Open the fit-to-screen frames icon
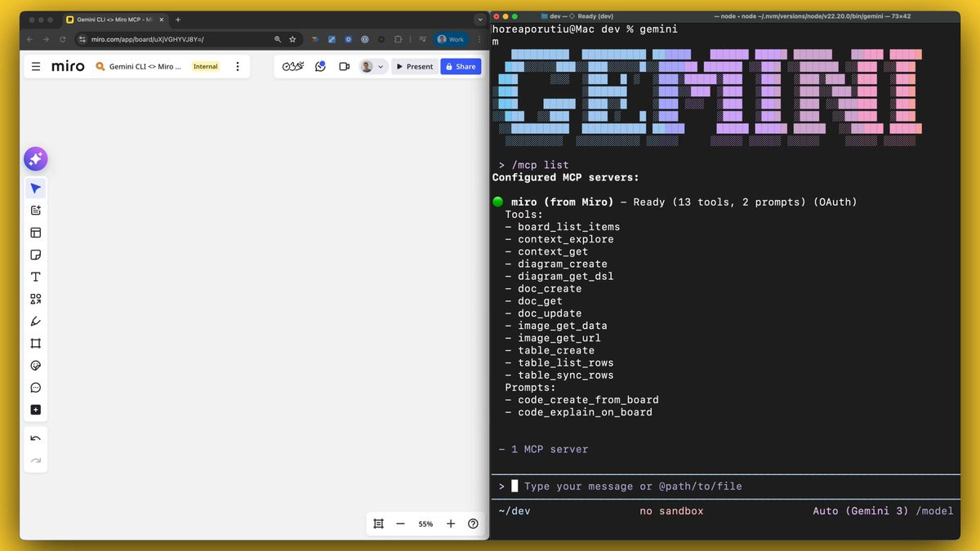Image resolution: width=980 pixels, height=551 pixels. pyautogui.click(x=378, y=524)
